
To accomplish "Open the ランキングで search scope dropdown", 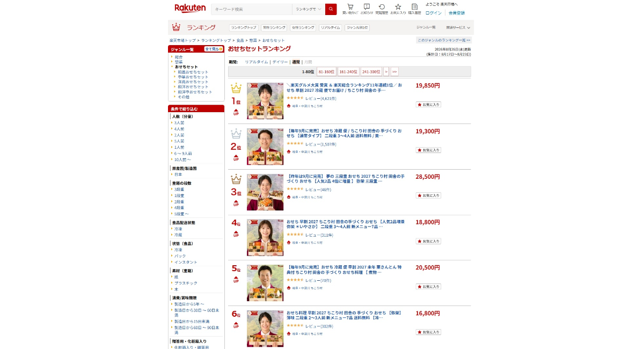I will [x=309, y=9].
